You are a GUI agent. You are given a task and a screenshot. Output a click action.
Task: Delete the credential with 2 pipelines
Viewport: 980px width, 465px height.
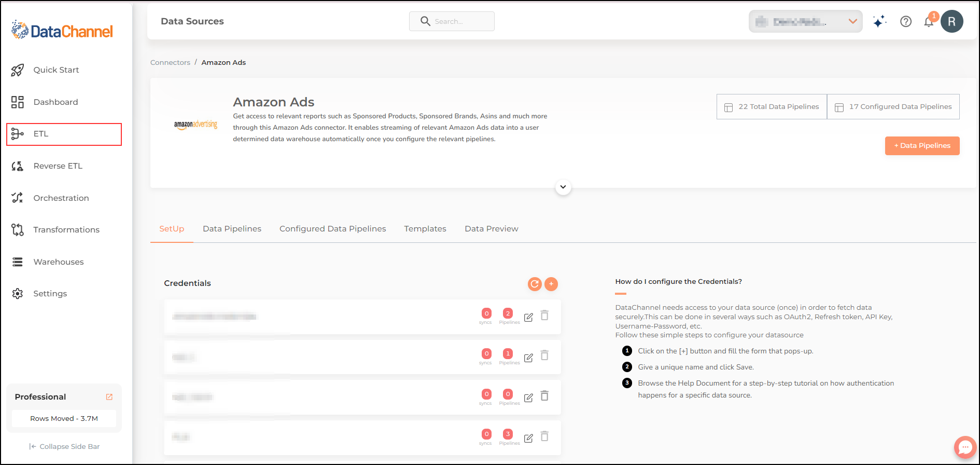pyautogui.click(x=544, y=316)
